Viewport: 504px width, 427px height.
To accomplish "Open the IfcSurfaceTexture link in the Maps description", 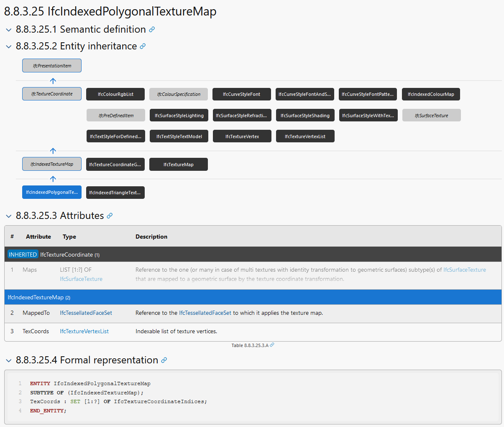I will (x=464, y=270).
